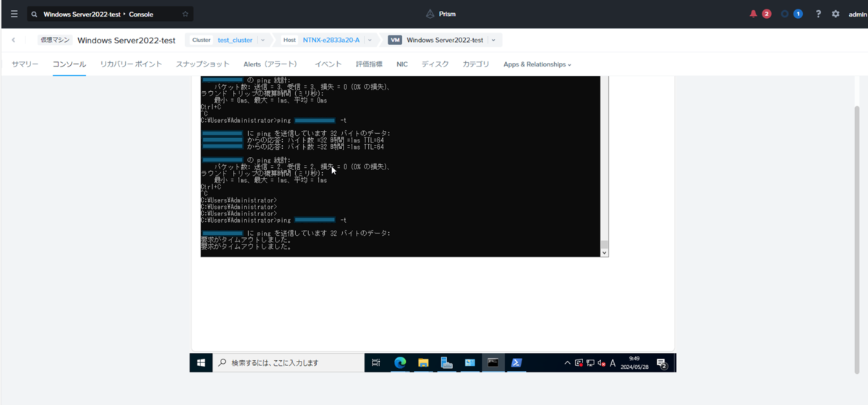
Task: Click the search box showing Windows Server2022-test Console
Action: click(x=110, y=14)
